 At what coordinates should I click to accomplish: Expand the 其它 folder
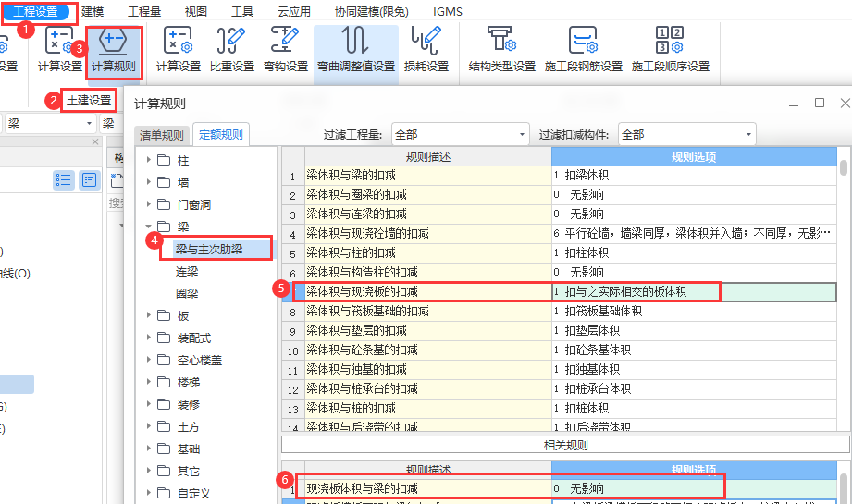[x=148, y=471]
